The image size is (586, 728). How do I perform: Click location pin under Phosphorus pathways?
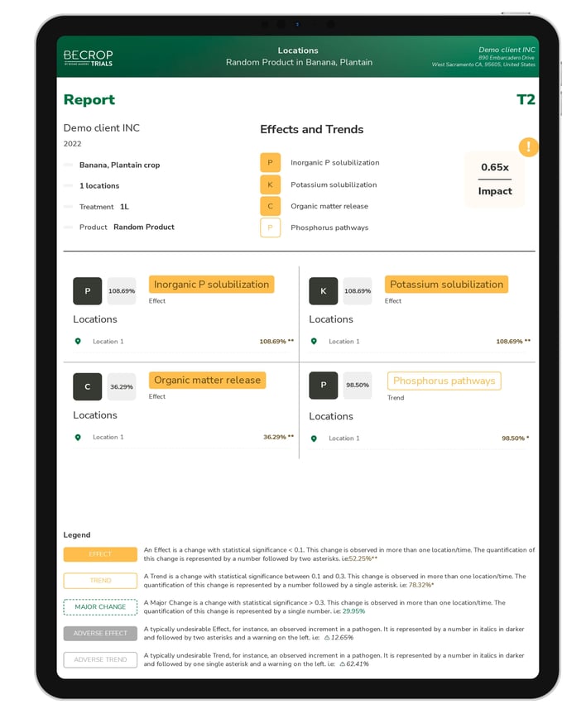coord(314,438)
